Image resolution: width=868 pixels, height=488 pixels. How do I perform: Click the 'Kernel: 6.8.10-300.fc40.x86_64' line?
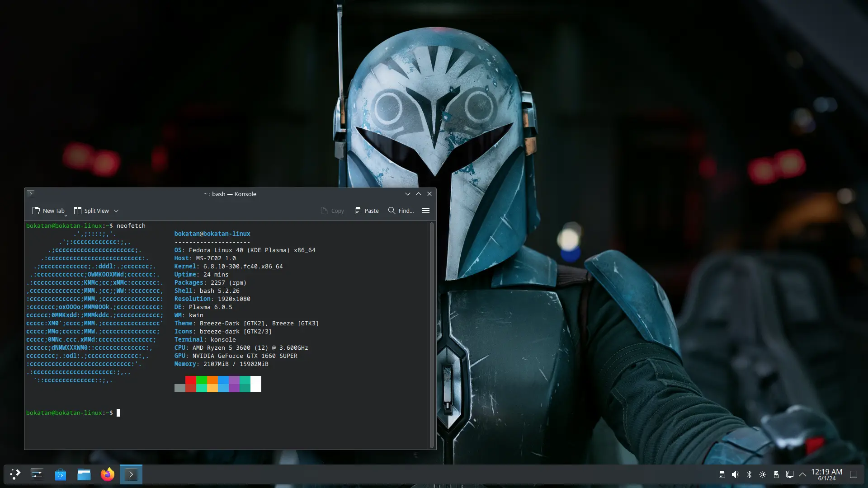tap(229, 266)
